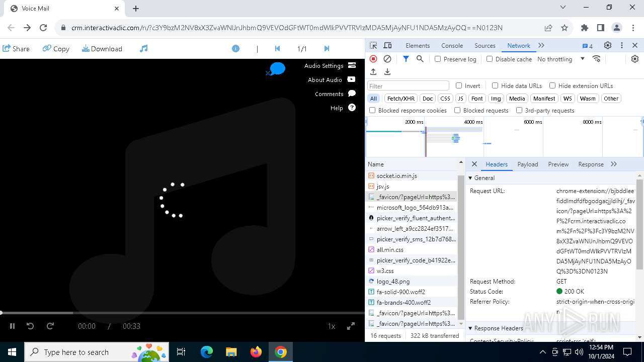Select socket.io.min.js request
644x362 pixels.
[411, 176]
